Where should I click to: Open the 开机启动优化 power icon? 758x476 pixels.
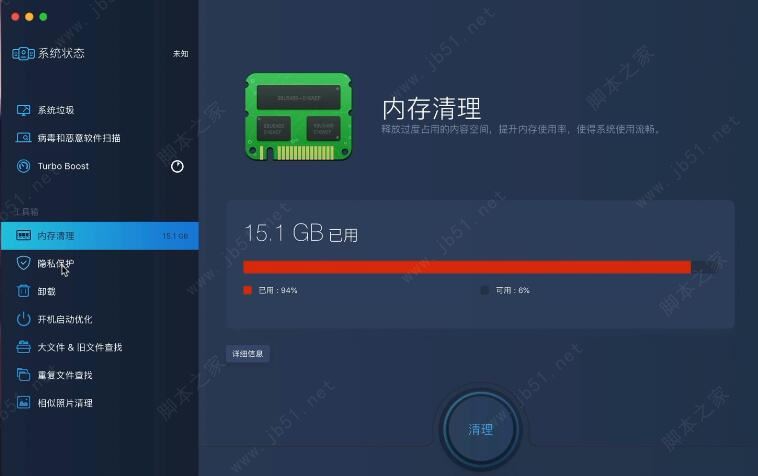pyautogui.click(x=23, y=319)
